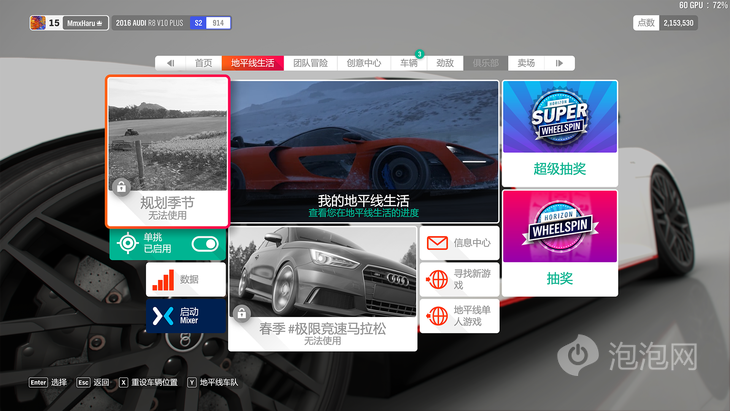Switch to 劲敌 tab

tap(445, 63)
